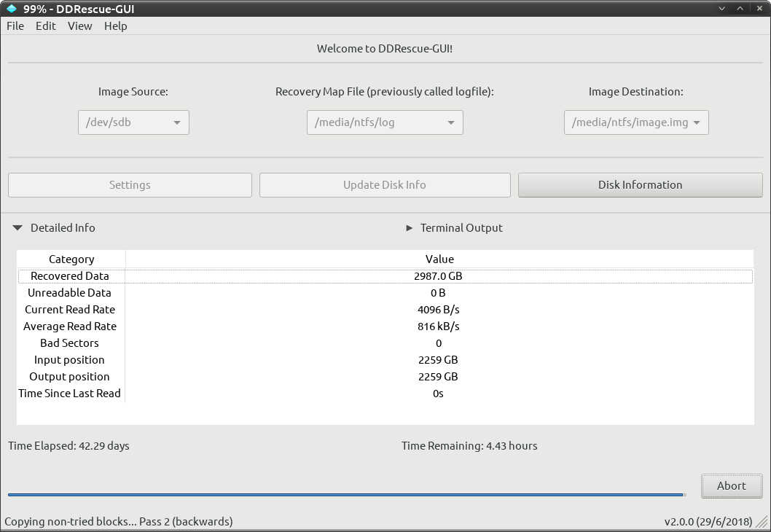Select the Current Read Rate row

point(385,310)
